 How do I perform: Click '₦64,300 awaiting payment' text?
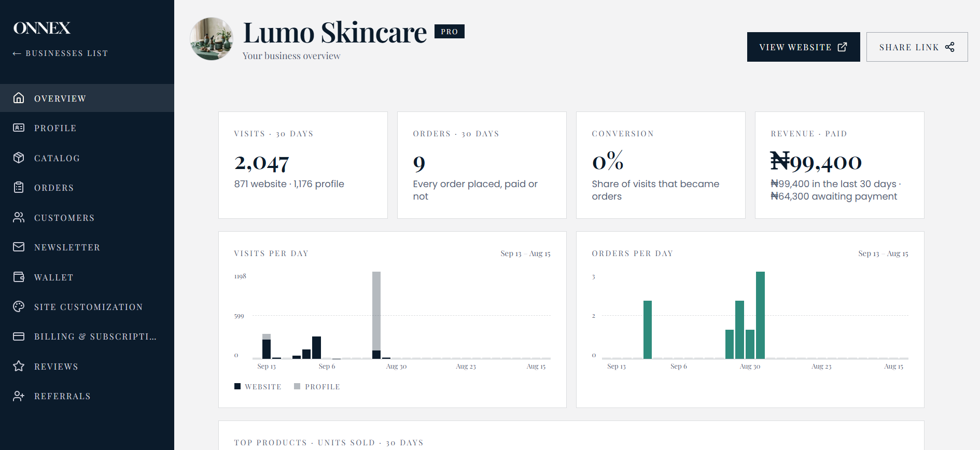pos(834,196)
